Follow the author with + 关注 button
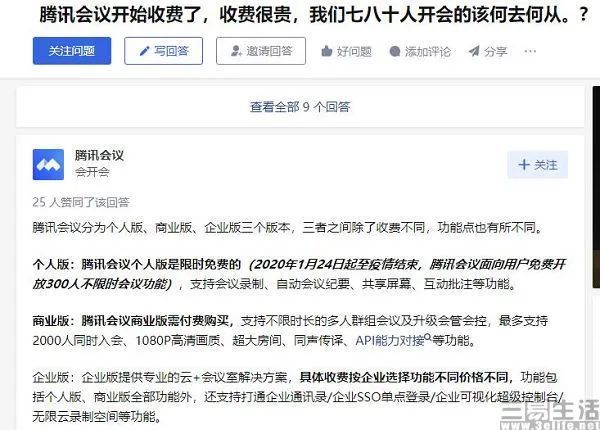This screenshot has width=600, height=430. tap(538, 165)
